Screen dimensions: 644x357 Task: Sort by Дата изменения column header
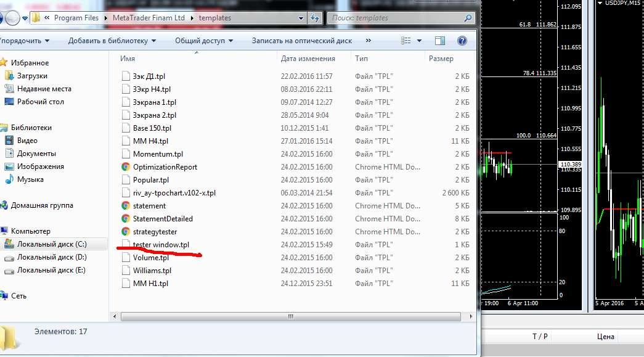[308, 59]
